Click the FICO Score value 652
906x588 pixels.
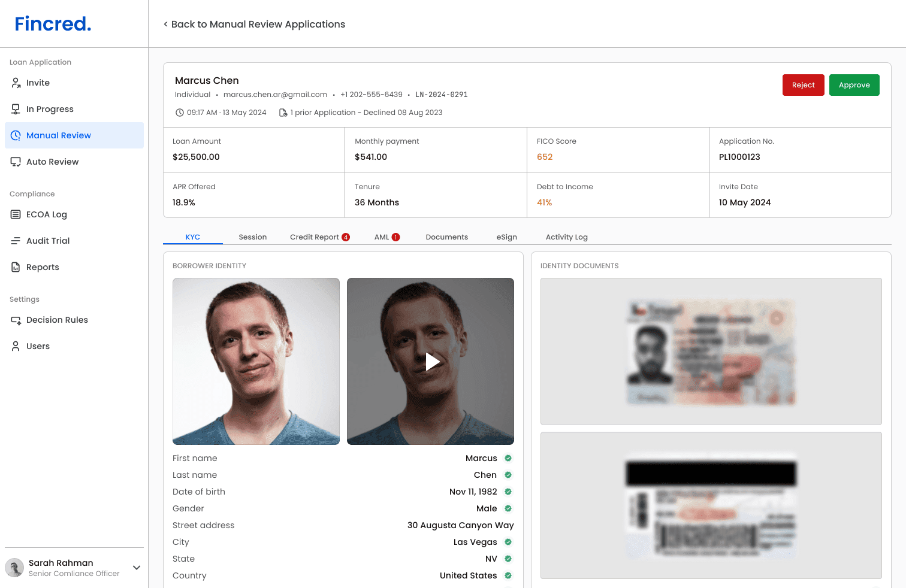[x=545, y=157]
